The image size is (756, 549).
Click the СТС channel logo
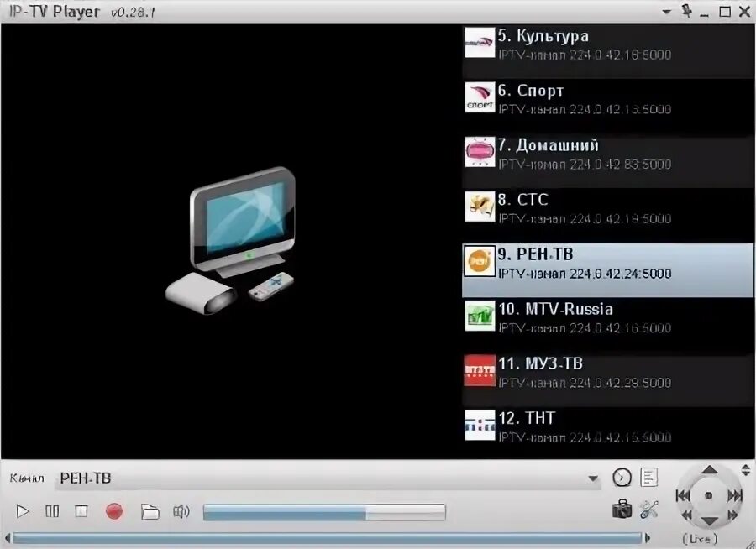(480, 207)
